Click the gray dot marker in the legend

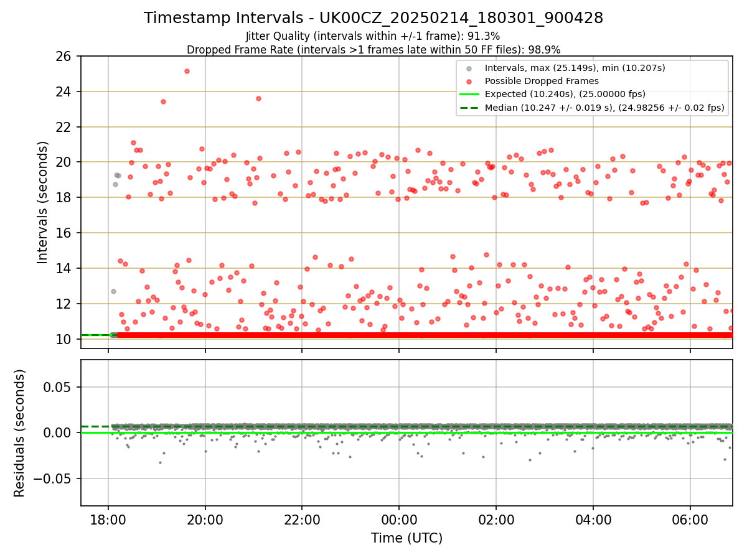click(x=469, y=68)
